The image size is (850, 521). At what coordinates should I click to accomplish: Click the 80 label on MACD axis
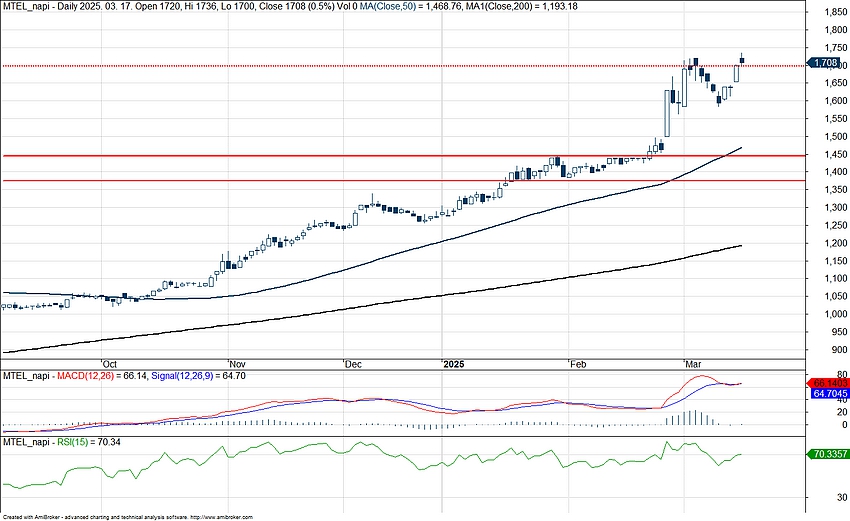coord(842,375)
